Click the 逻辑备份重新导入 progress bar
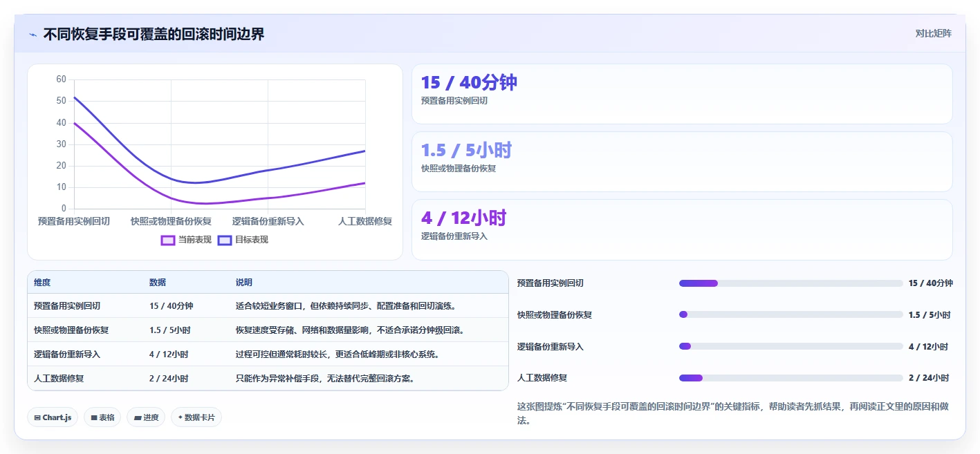Viewport: 980px width, 454px height. 791,346
